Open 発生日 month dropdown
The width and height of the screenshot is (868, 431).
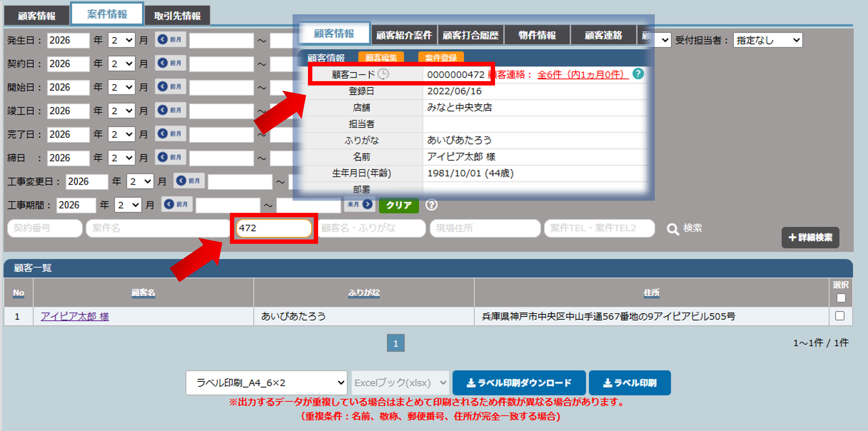pyautogui.click(x=121, y=40)
